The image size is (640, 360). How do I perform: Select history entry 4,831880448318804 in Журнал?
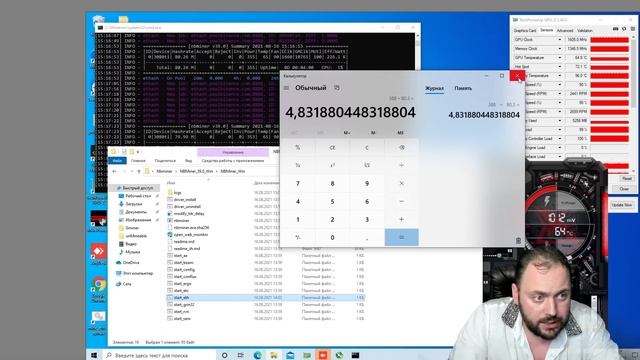(x=484, y=115)
